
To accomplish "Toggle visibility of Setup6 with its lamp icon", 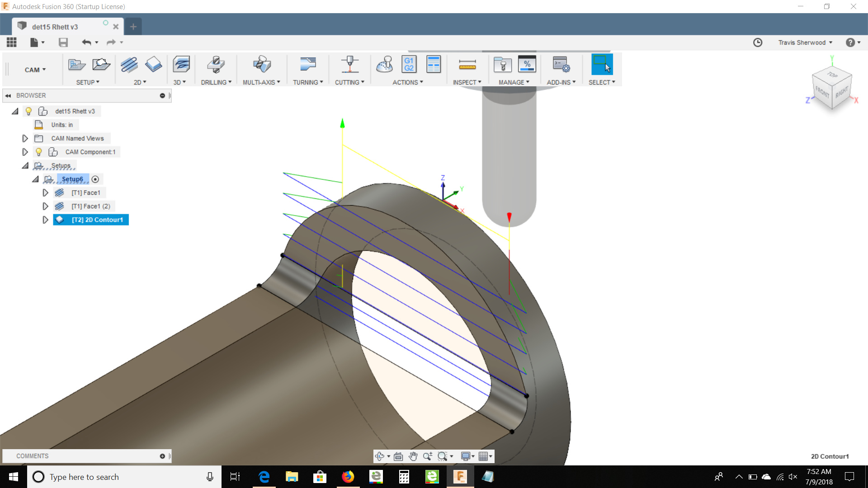I will (x=95, y=179).
